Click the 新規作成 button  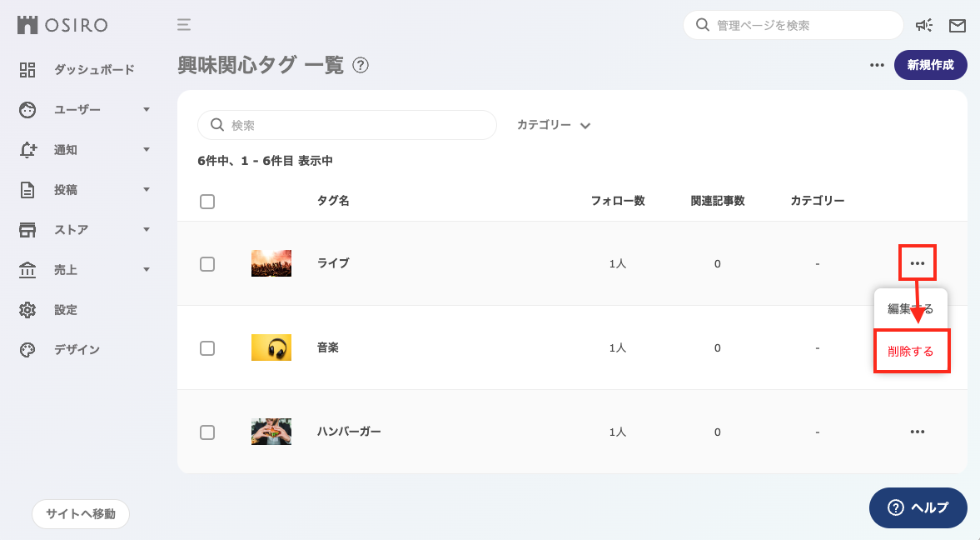coord(930,65)
